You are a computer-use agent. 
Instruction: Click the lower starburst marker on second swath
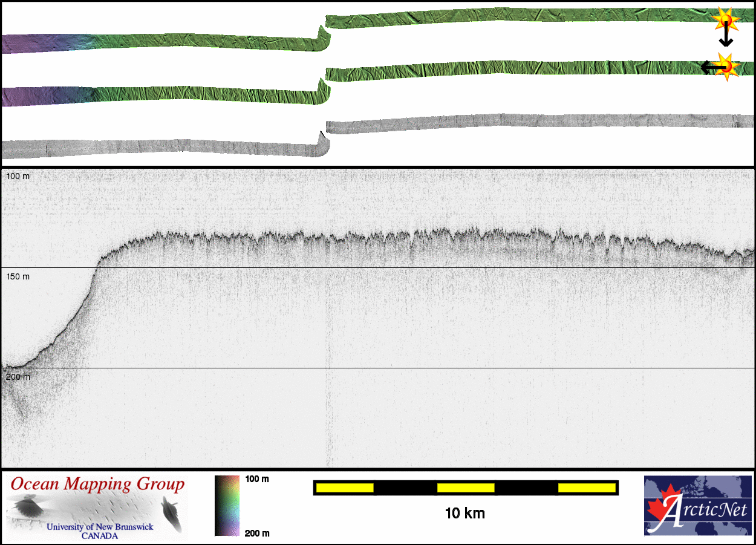(x=727, y=65)
